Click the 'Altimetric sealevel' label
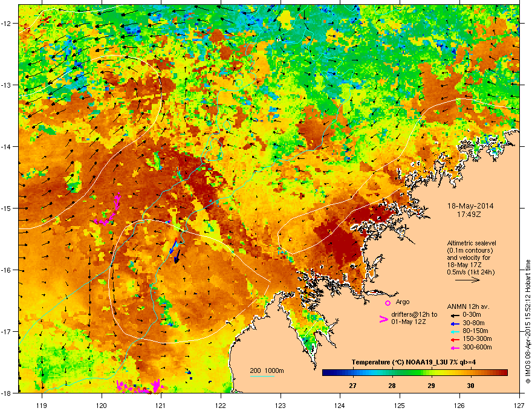Viewport: 532px width, 411px height. point(472,243)
